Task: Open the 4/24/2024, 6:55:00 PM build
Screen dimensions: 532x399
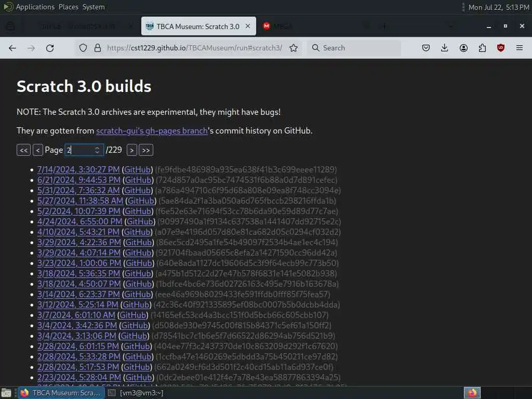Action: [x=79, y=221]
